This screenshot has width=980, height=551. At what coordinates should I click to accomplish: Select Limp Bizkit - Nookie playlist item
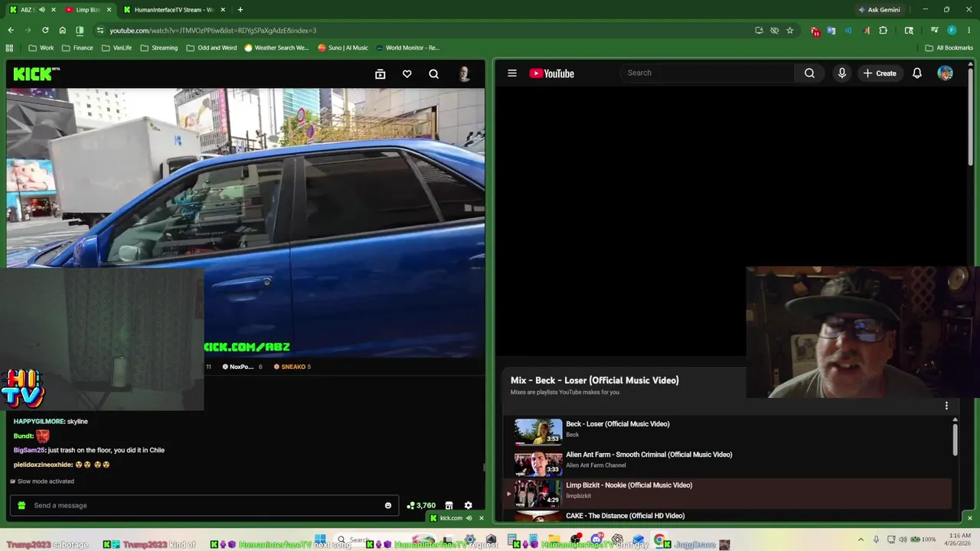click(727, 493)
